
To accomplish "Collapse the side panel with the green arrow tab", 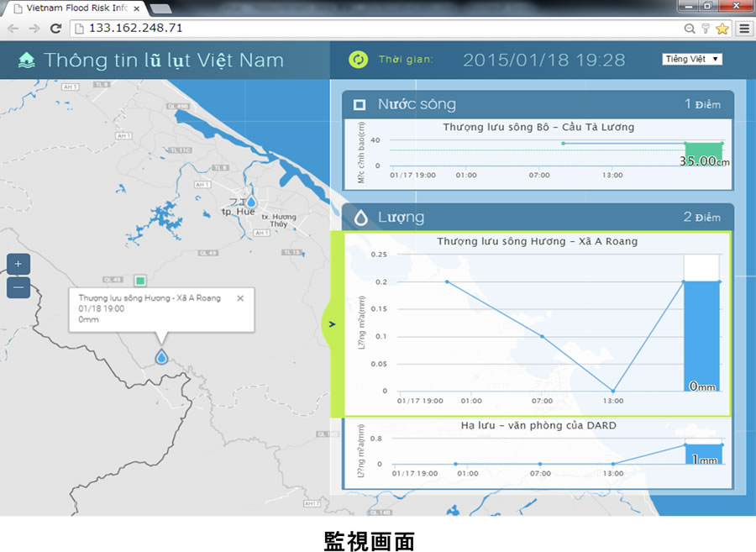I will [x=332, y=323].
